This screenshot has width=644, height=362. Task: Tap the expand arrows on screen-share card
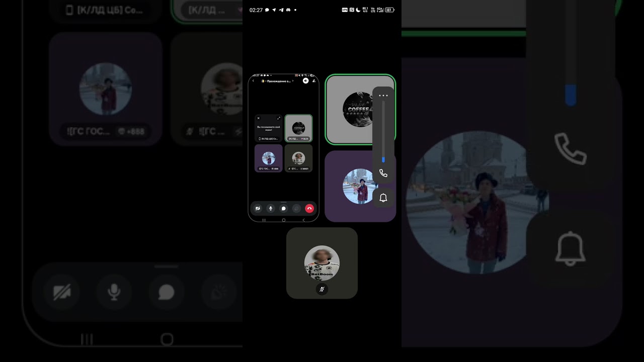coord(279,118)
